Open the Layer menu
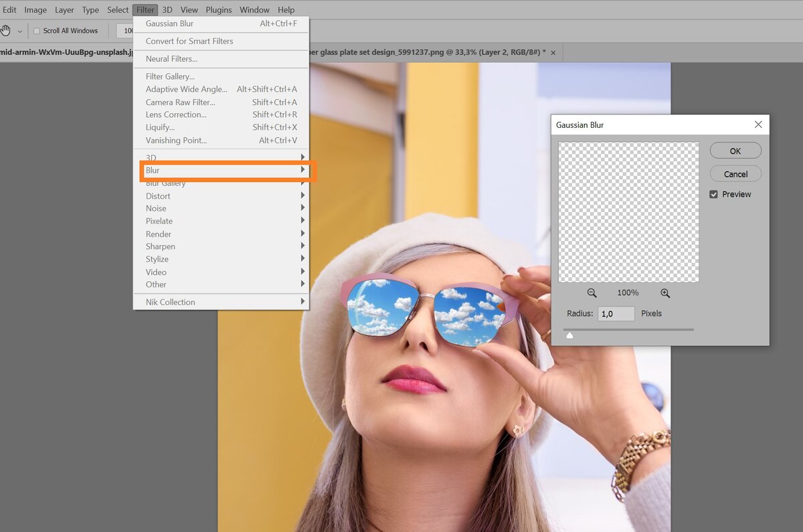The width and height of the screenshot is (803, 532). [64, 10]
